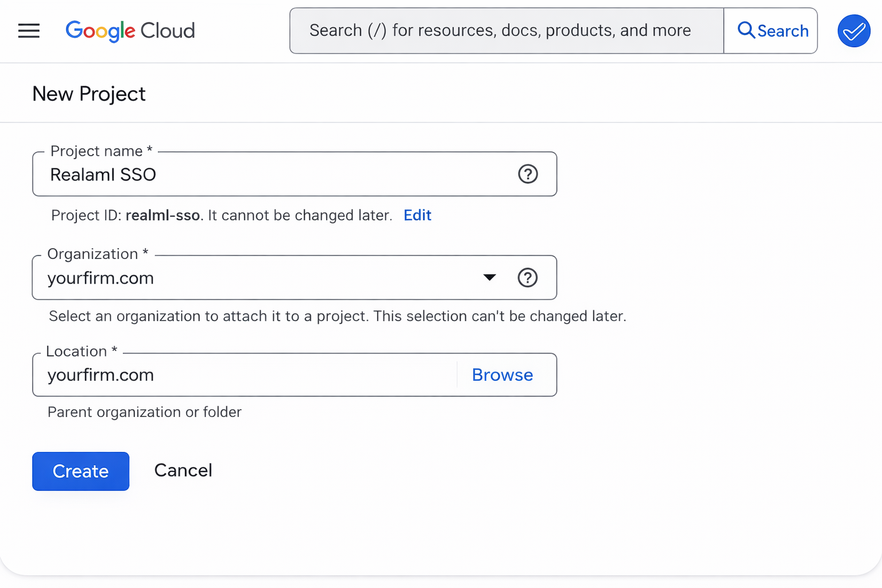Show help for the Organization field
Image resolution: width=882 pixels, height=588 pixels.
527,278
